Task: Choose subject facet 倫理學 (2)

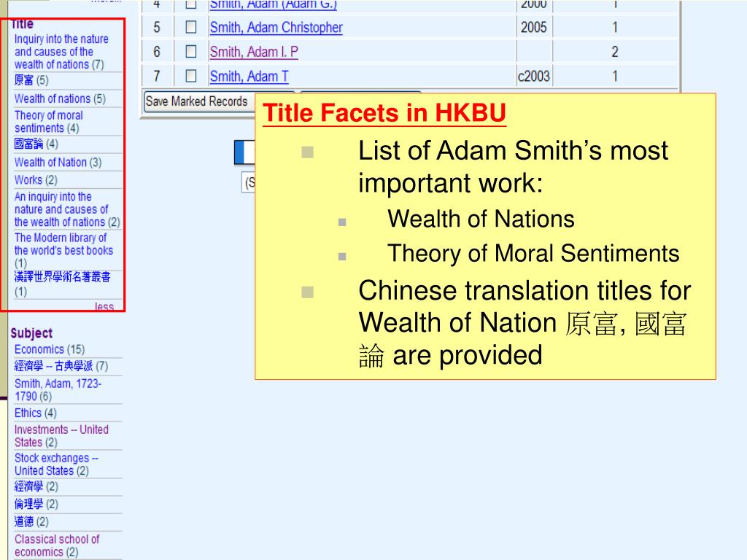Action: tap(36, 505)
